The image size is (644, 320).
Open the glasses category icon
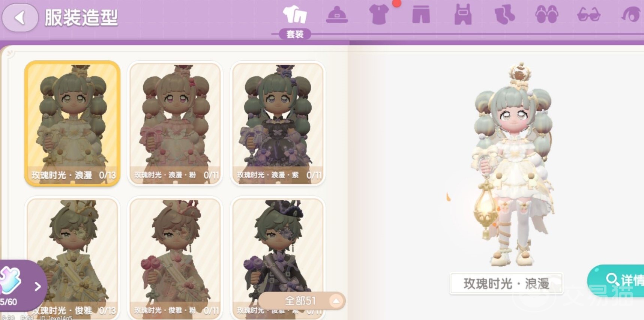[x=588, y=15]
